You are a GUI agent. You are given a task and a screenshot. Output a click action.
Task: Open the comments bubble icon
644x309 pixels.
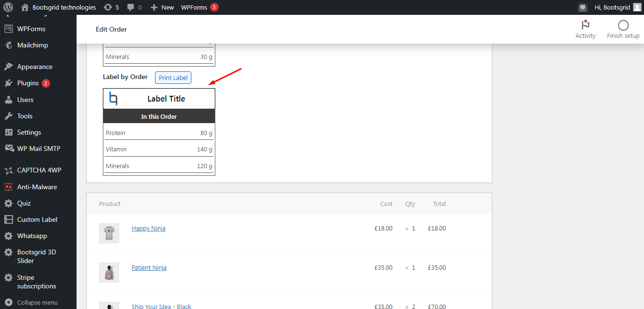coord(131,8)
